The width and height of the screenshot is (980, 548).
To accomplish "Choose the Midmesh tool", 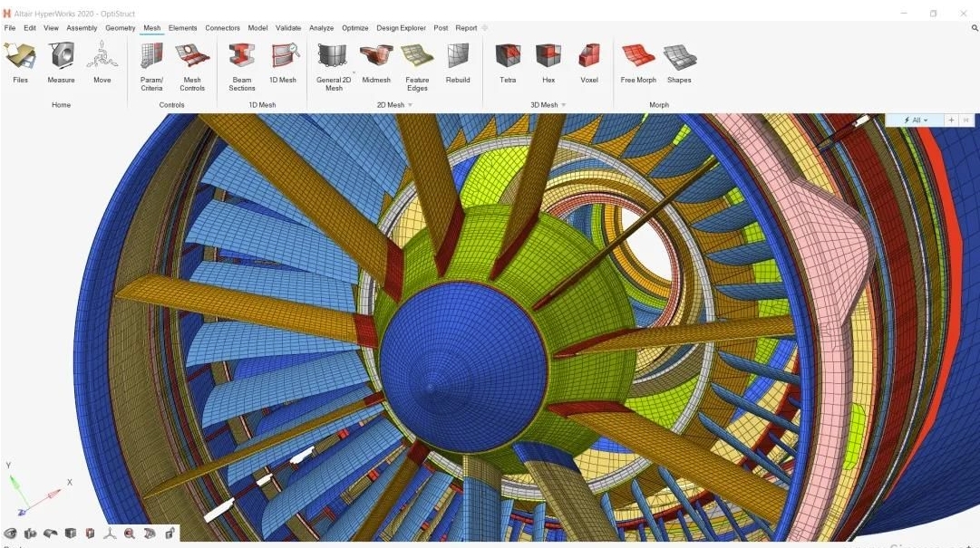I will coord(376,62).
